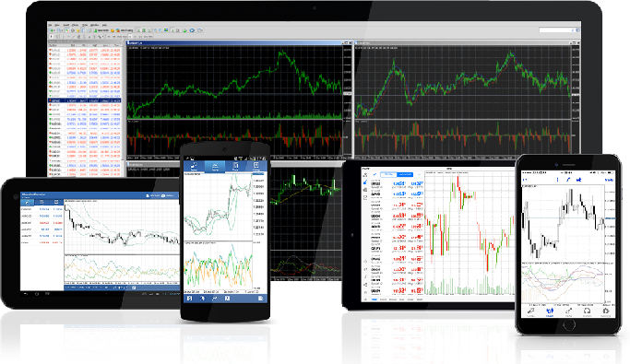The width and height of the screenshot is (630, 364).
Task: Tap the rightmost icon in the Android phone's bottom toolbar
Action: 260,299
